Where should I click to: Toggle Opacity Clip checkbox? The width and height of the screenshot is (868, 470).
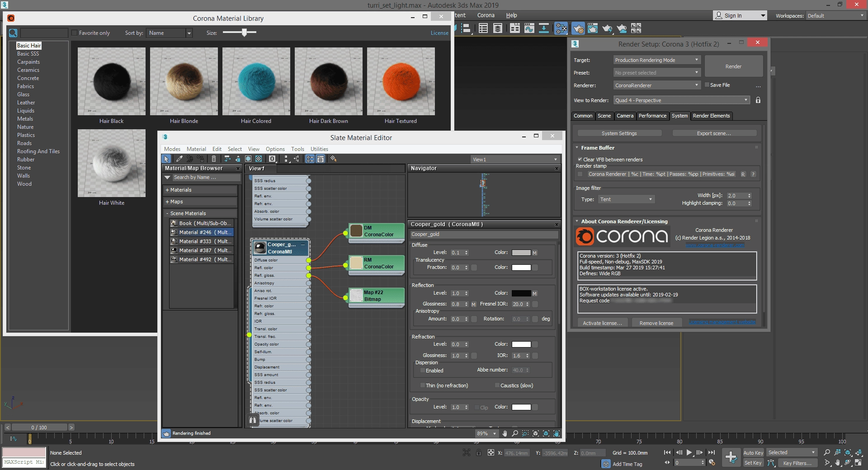click(x=477, y=407)
